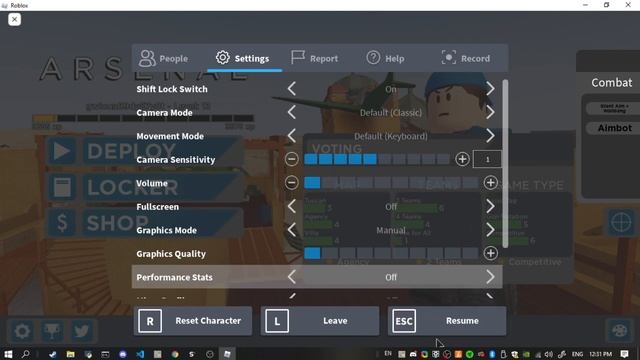Click the Help question mark icon
This screenshot has width=640, height=360.
pos(373,58)
